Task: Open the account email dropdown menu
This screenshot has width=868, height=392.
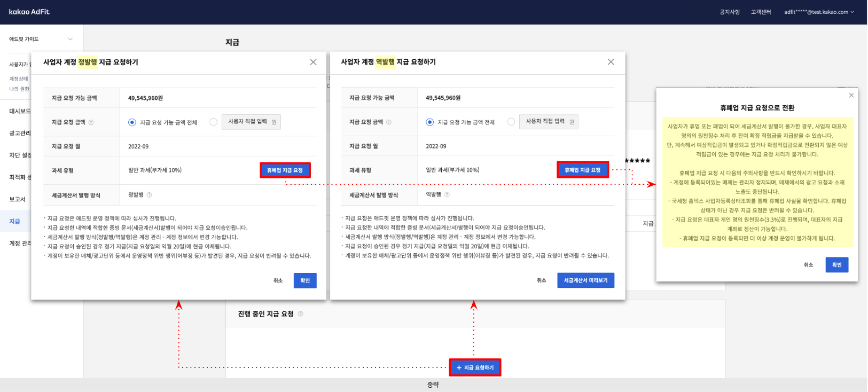Action: 818,12
